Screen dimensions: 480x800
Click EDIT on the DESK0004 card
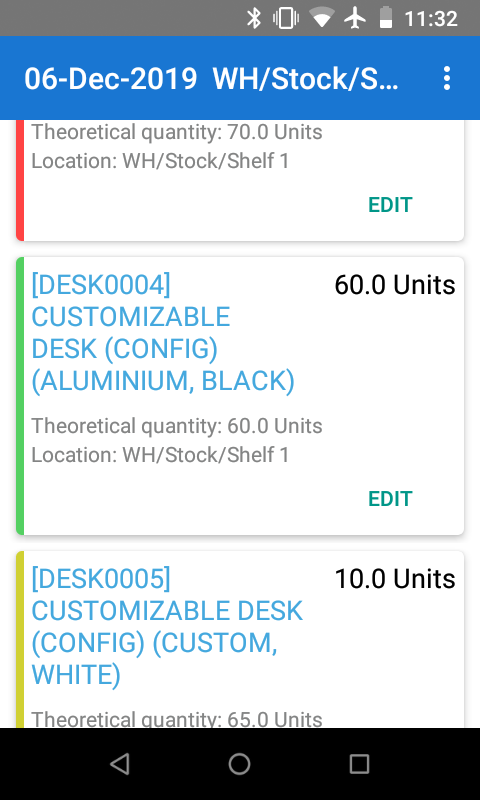tap(390, 498)
